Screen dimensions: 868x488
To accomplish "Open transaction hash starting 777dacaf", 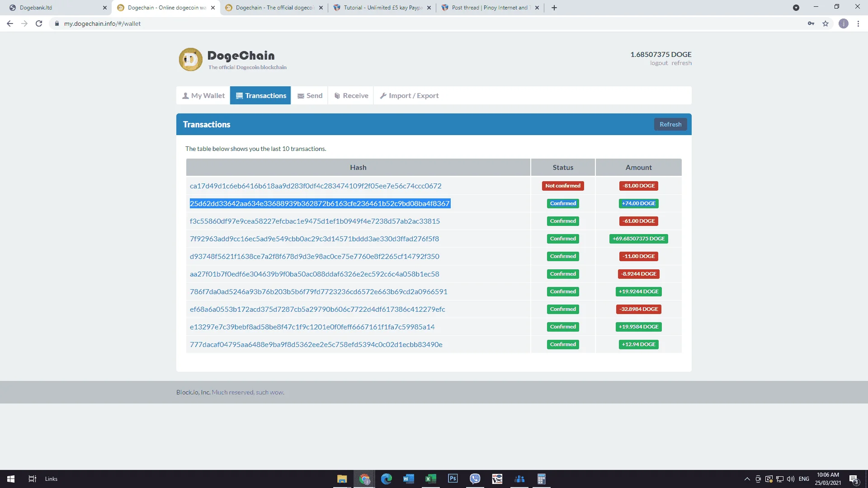I will pyautogui.click(x=316, y=344).
